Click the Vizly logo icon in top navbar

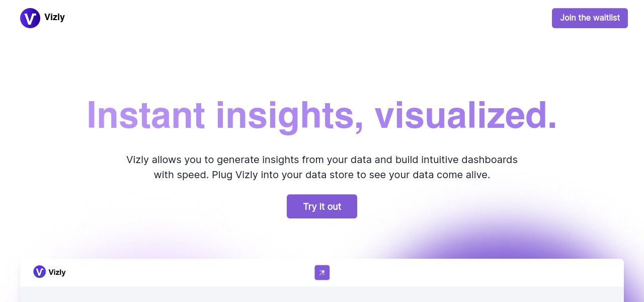point(30,18)
